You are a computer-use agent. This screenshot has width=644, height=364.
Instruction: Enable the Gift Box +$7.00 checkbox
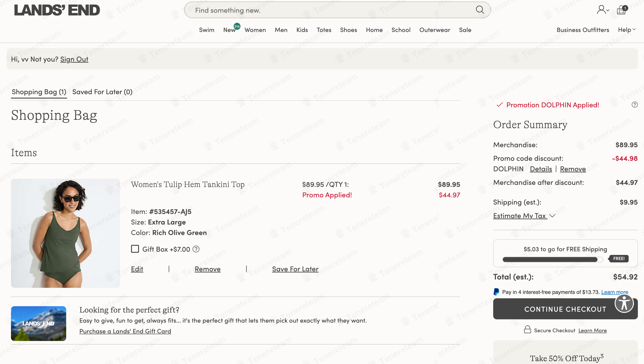(x=135, y=249)
